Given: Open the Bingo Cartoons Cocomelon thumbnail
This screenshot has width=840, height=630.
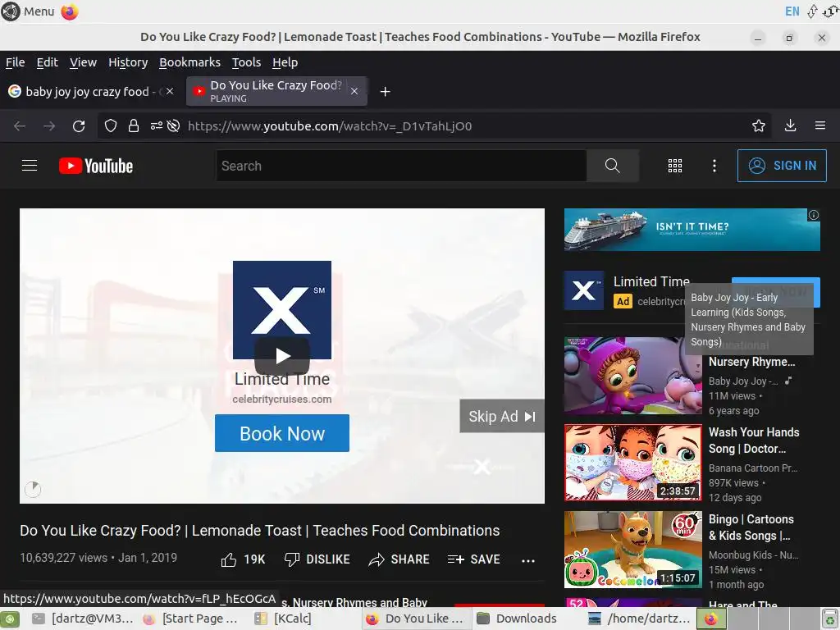Looking at the screenshot, I should [x=632, y=549].
